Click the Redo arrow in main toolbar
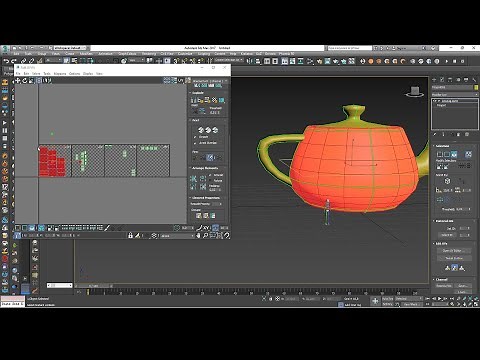The width and height of the screenshot is (480, 360). pyautogui.click(x=14, y=61)
